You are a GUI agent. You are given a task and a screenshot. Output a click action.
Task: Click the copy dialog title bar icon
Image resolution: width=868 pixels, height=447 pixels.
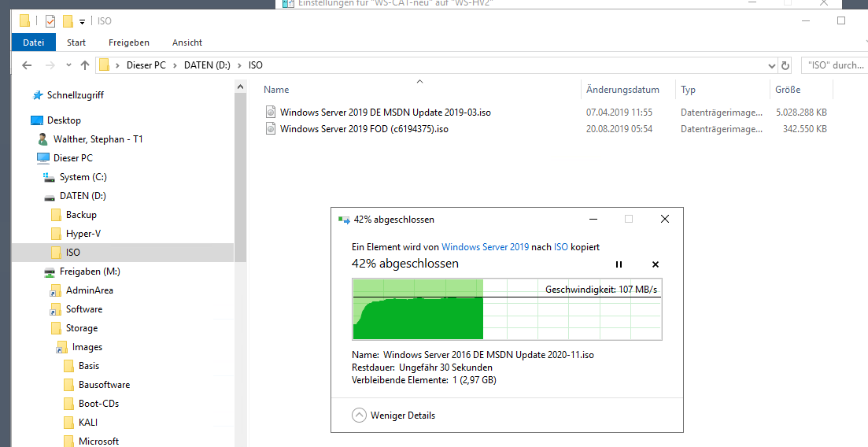pos(344,220)
